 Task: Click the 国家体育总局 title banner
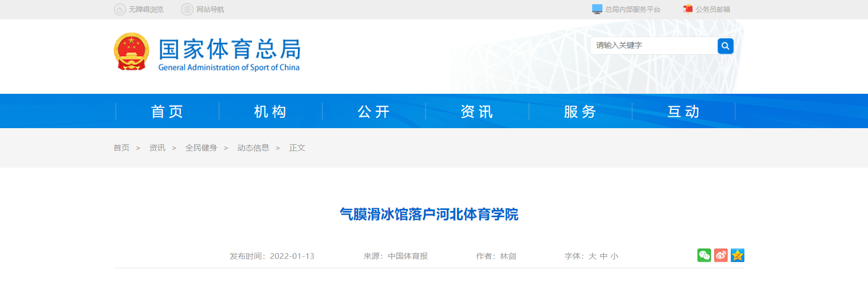point(230,54)
